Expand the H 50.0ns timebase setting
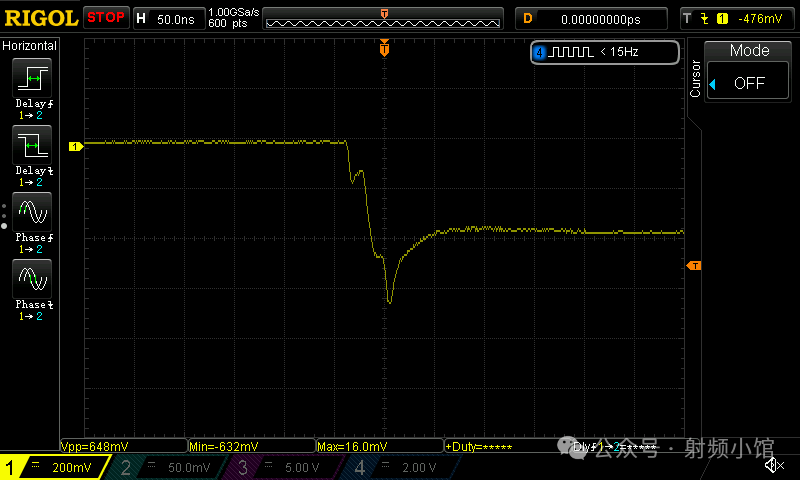This screenshot has width=800, height=480. pyautogui.click(x=166, y=18)
